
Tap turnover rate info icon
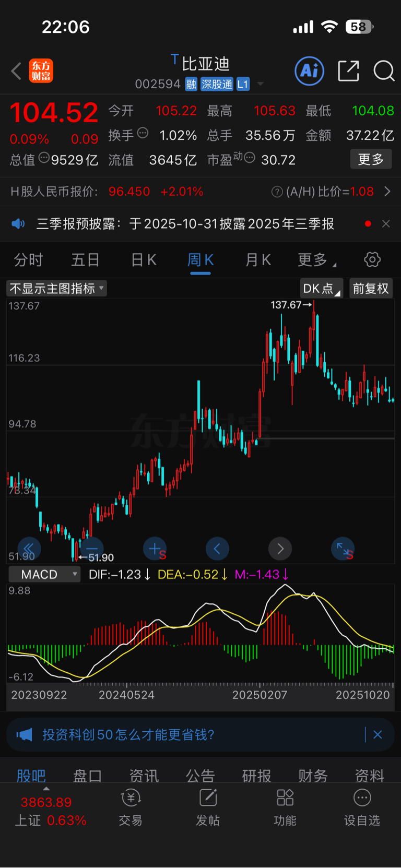click(x=143, y=134)
